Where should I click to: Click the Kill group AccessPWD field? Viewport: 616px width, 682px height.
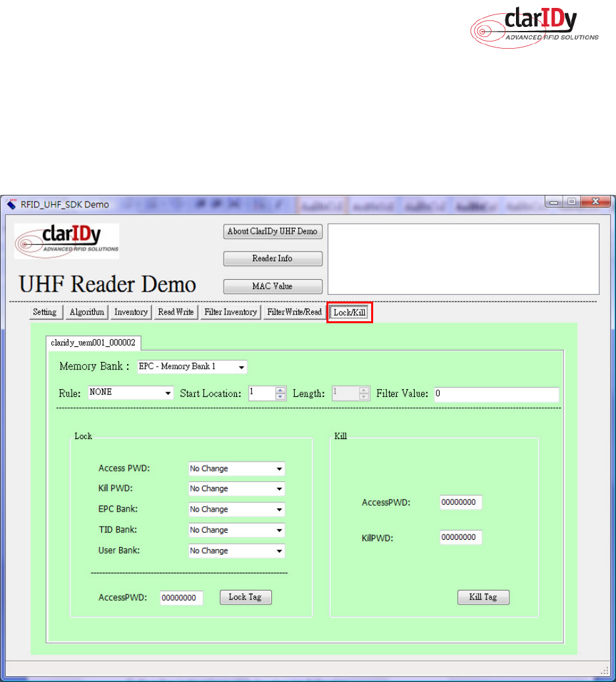click(x=461, y=502)
